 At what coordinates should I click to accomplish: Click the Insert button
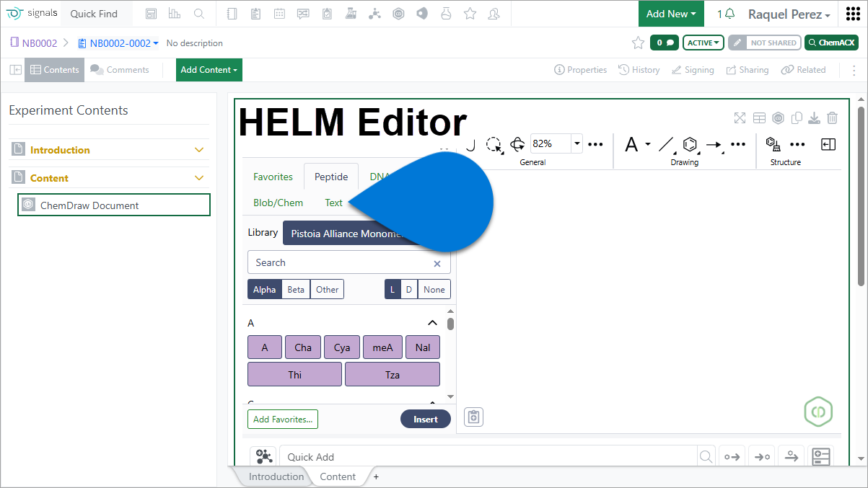click(425, 420)
